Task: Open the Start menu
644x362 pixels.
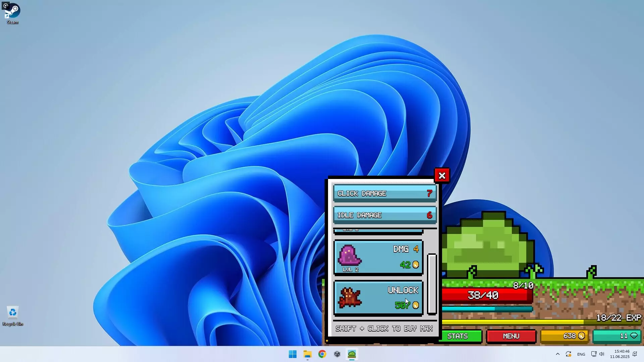Action: tap(293, 354)
